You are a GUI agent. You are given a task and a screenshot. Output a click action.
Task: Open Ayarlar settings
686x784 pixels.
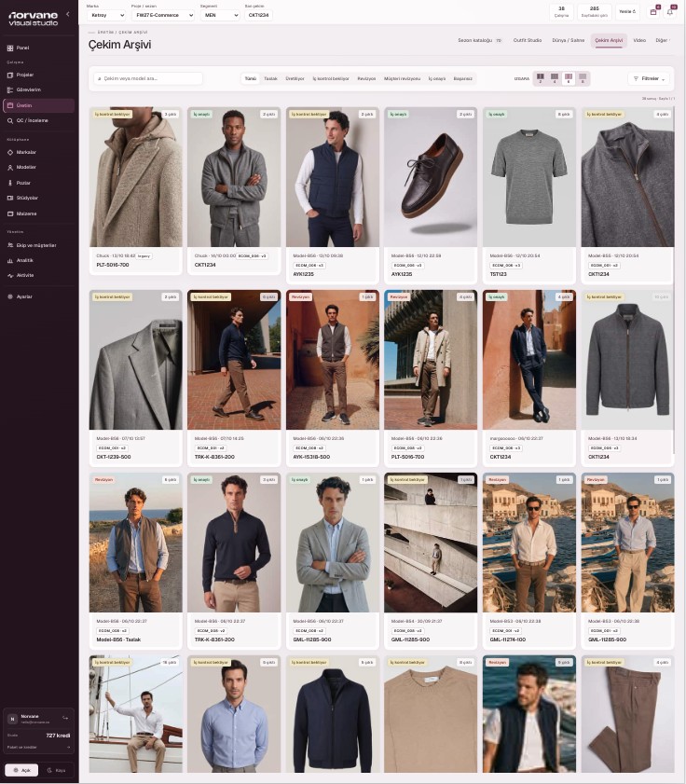38,296
